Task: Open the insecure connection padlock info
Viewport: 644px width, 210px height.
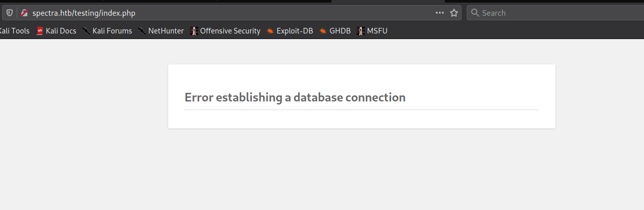Action: (x=24, y=13)
